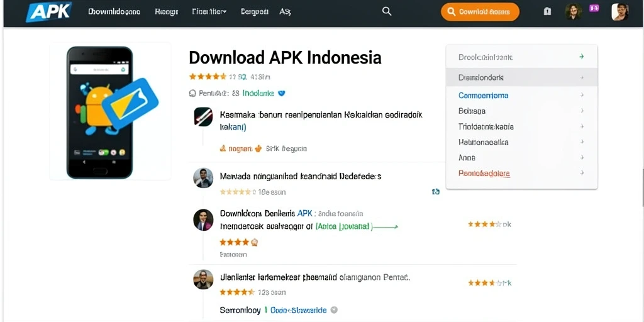
Task: Select "Broolcdinidoente" in the dropdown menu
Action: (x=486, y=57)
